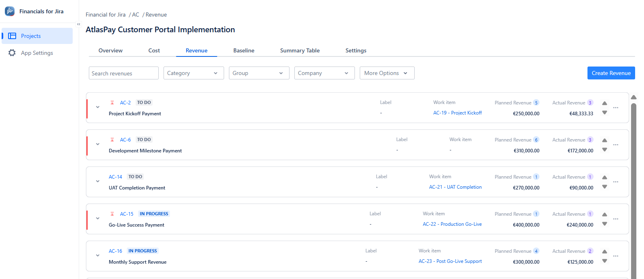644x279 pixels.
Task: Switch to the Baseline tab
Action: tap(244, 50)
